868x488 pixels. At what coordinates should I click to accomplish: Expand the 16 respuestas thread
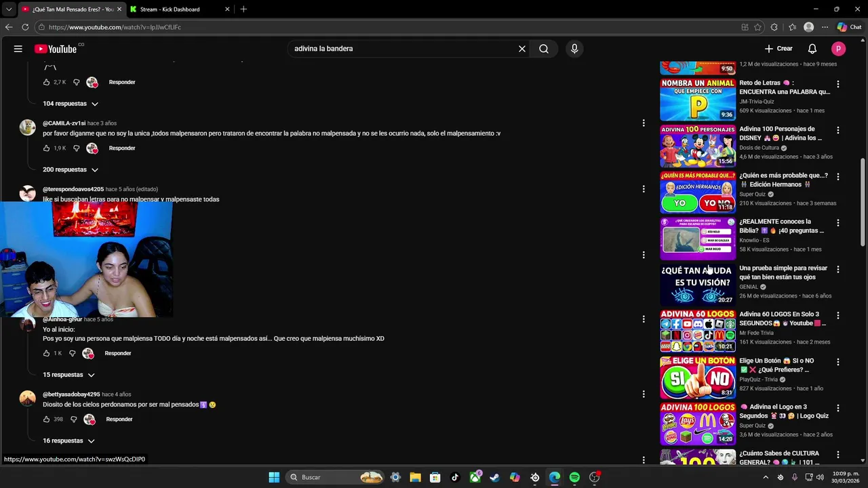(x=68, y=441)
